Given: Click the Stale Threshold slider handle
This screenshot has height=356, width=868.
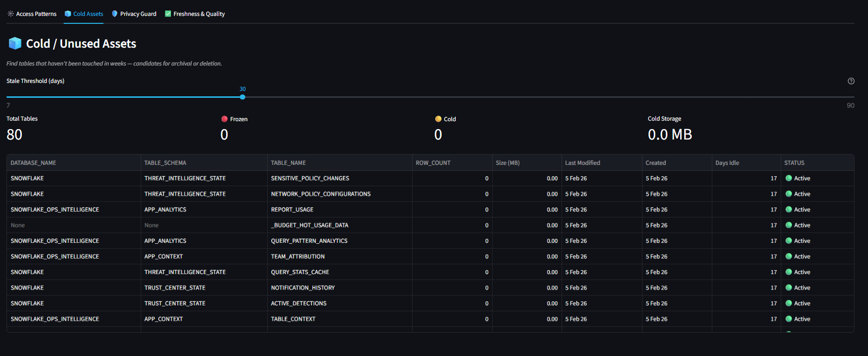Looking at the screenshot, I should [x=242, y=97].
